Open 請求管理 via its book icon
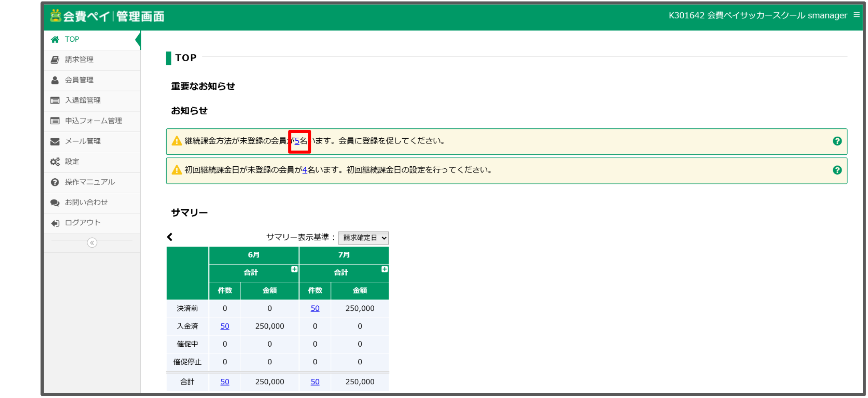The height and width of the screenshot is (398, 868). click(x=55, y=59)
